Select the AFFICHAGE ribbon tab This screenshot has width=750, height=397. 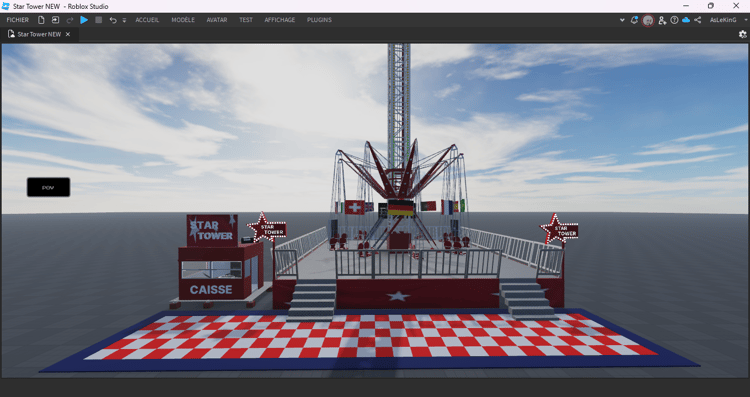coord(280,20)
